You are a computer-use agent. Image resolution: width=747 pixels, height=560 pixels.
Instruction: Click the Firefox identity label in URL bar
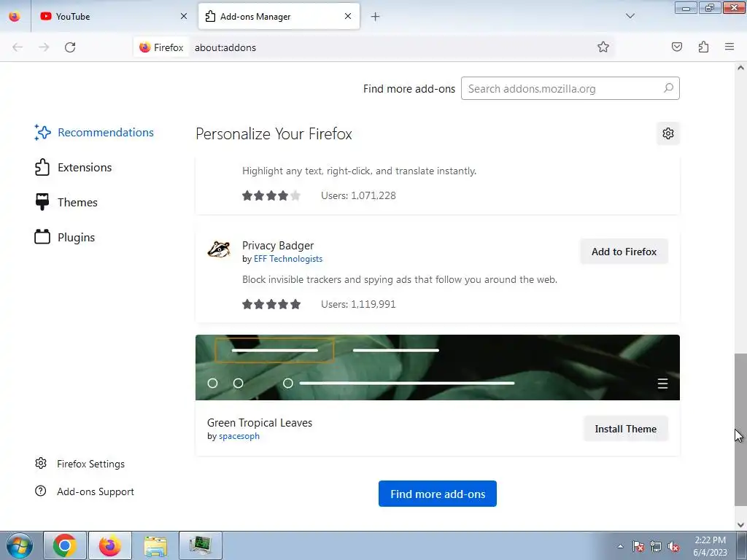point(161,47)
